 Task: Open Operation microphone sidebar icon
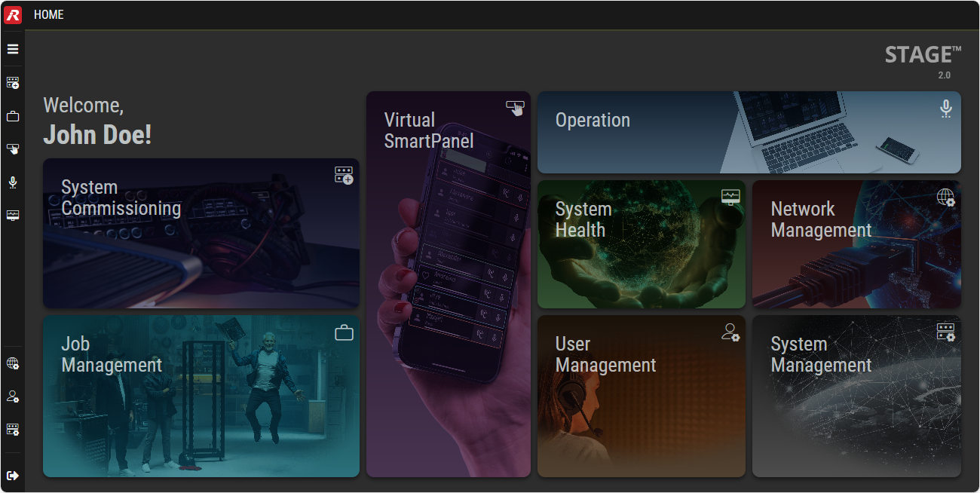13,182
